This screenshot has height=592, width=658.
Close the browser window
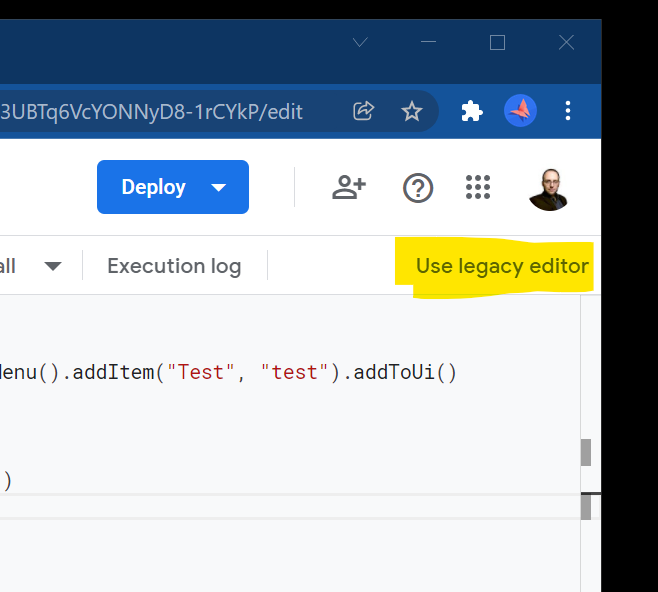(566, 42)
